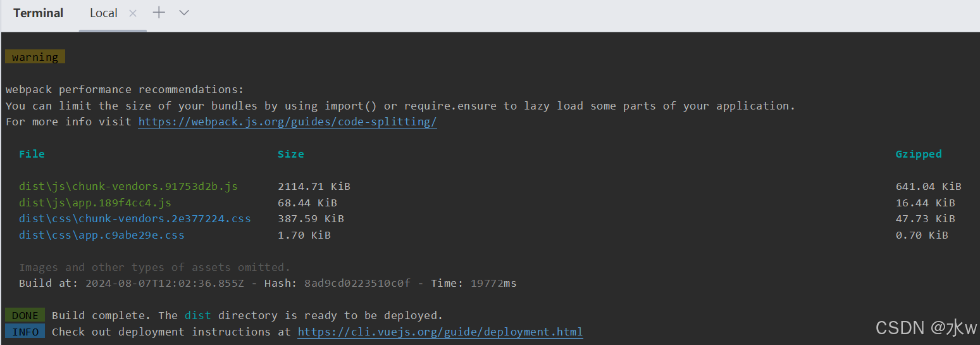Click the Gzipped column header
The height and width of the screenshot is (345, 980).
pyautogui.click(x=919, y=154)
